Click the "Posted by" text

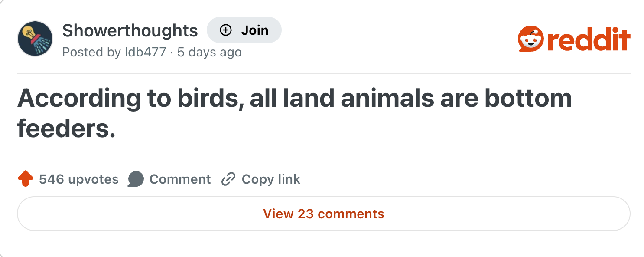point(91,53)
